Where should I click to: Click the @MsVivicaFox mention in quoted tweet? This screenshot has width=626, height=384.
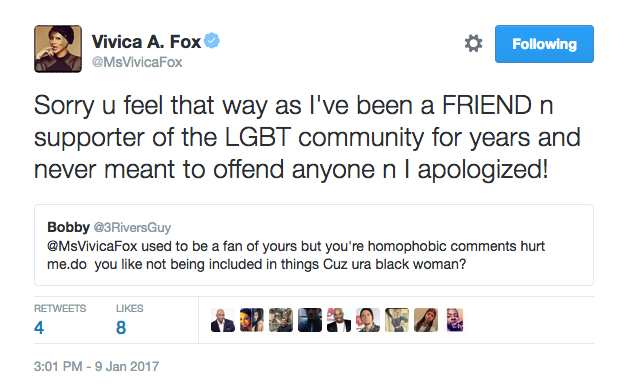click(x=92, y=246)
